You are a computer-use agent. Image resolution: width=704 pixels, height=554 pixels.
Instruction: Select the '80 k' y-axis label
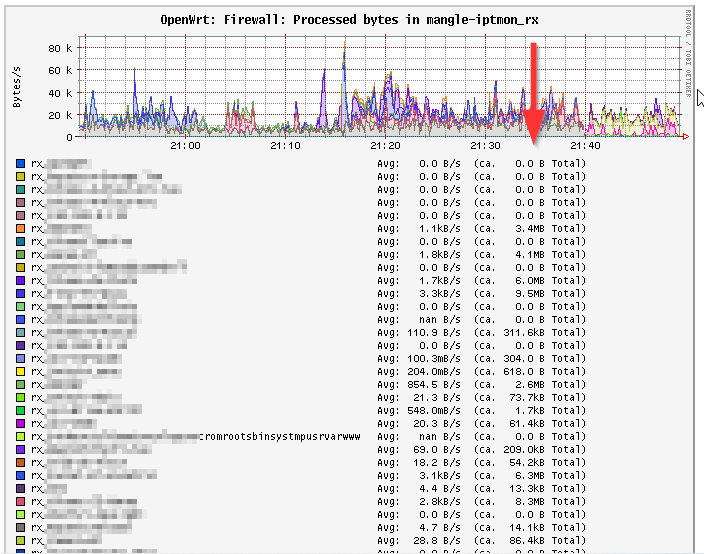[60, 48]
